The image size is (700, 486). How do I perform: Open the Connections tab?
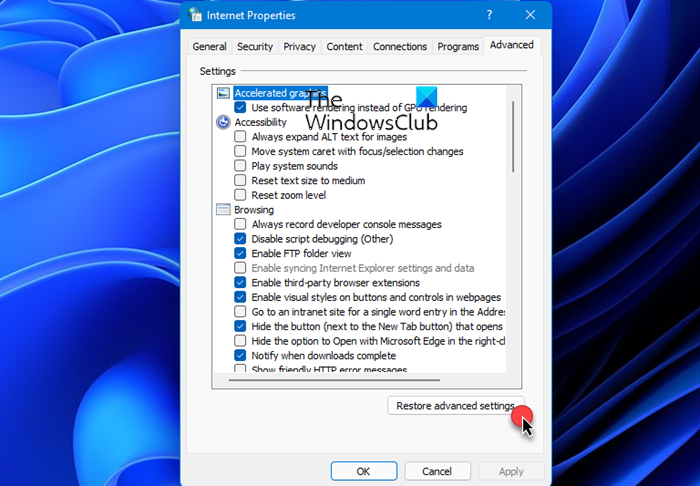click(x=399, y=46)
